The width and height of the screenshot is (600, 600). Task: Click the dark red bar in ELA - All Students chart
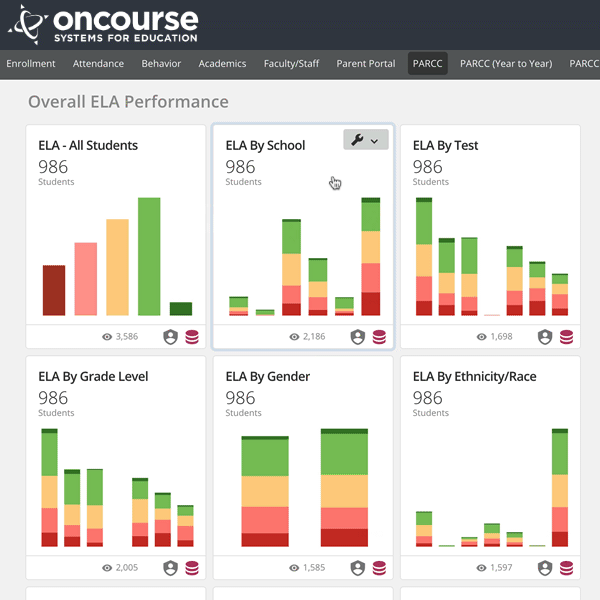(54, 290)
